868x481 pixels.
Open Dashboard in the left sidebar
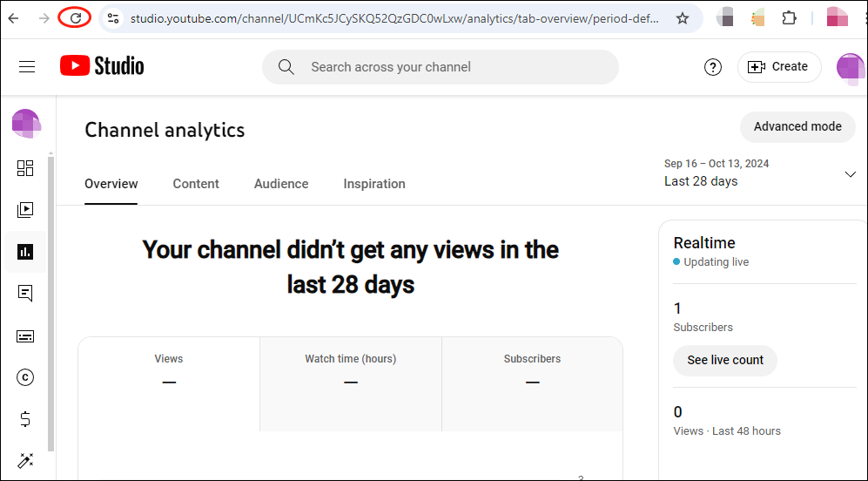[25, 168]
